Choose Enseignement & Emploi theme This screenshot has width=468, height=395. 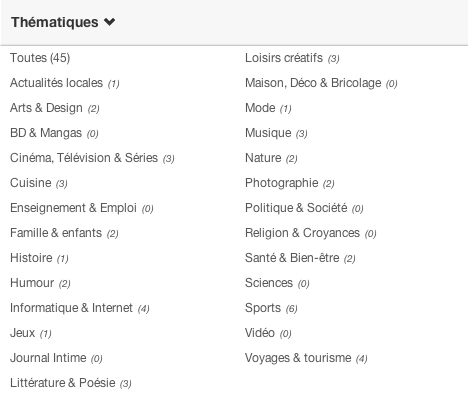pos(73,208)
